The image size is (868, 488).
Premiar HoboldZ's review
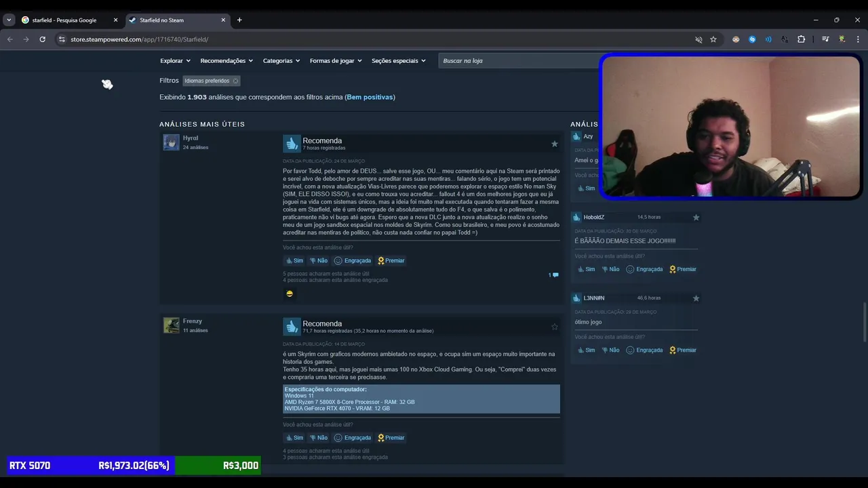683,269
